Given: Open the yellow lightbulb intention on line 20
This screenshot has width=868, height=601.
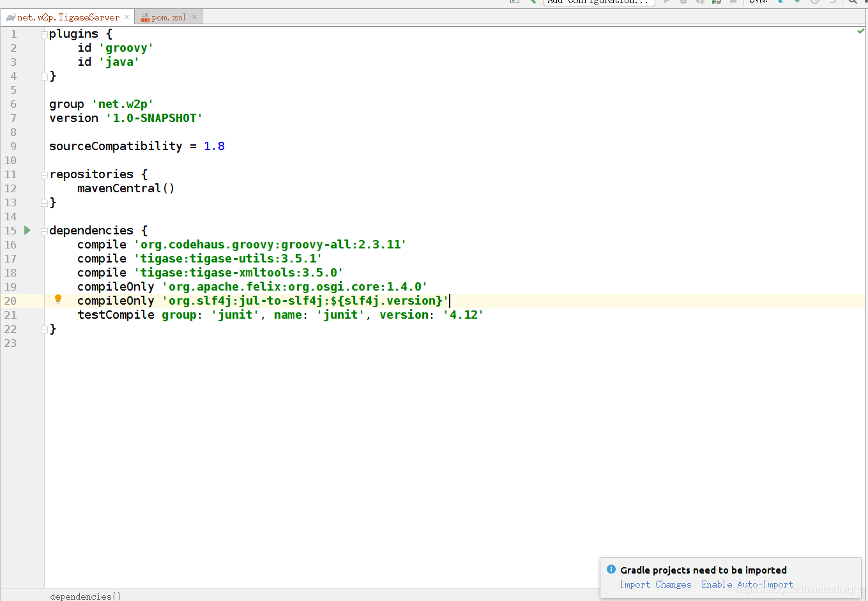Looking at the screenshot, I should point(58,299).
